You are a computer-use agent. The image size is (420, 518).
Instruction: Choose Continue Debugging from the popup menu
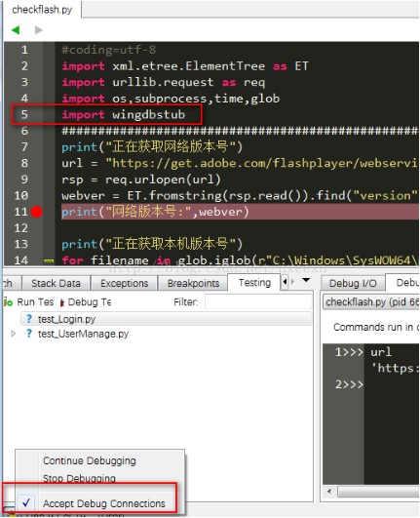[x=90, y=460]
